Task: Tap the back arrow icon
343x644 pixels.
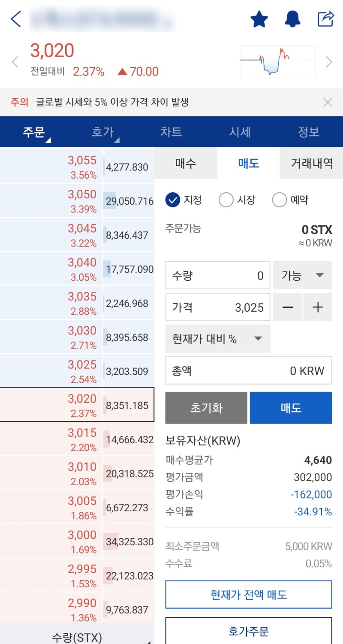Action: coord(16,19)
